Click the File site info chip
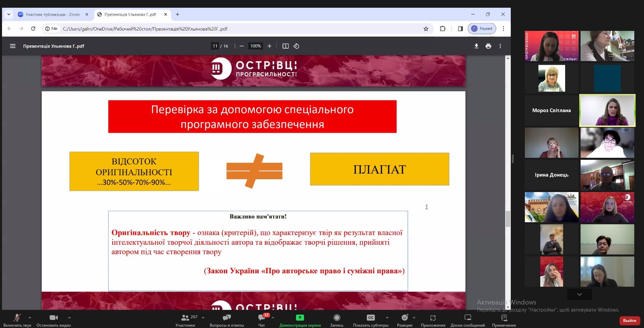Viewport: 644px width, 328px height. pos(52,29)
